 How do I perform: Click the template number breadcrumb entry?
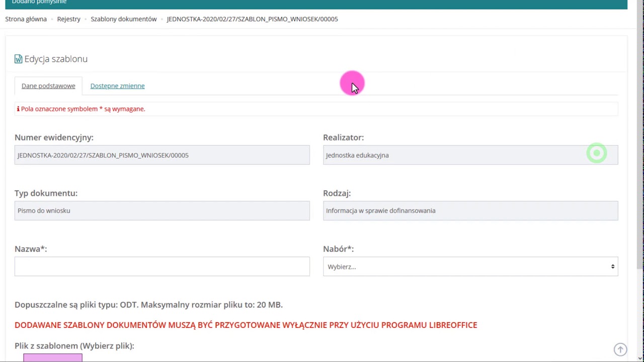(x=252, y=19)
